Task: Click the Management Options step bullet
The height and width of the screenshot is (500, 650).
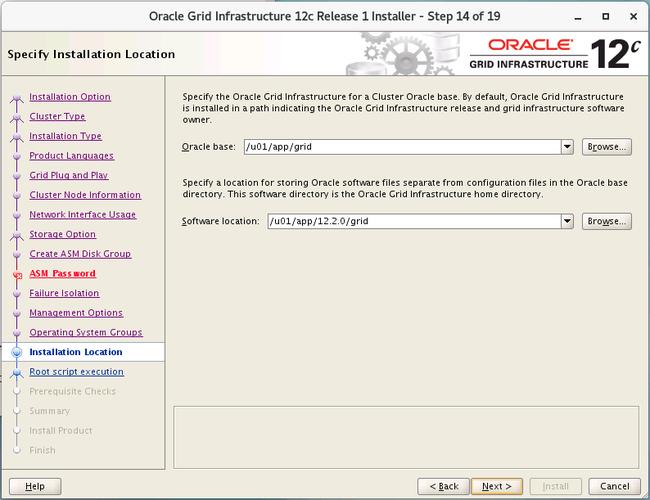Action: pos(17,313)
